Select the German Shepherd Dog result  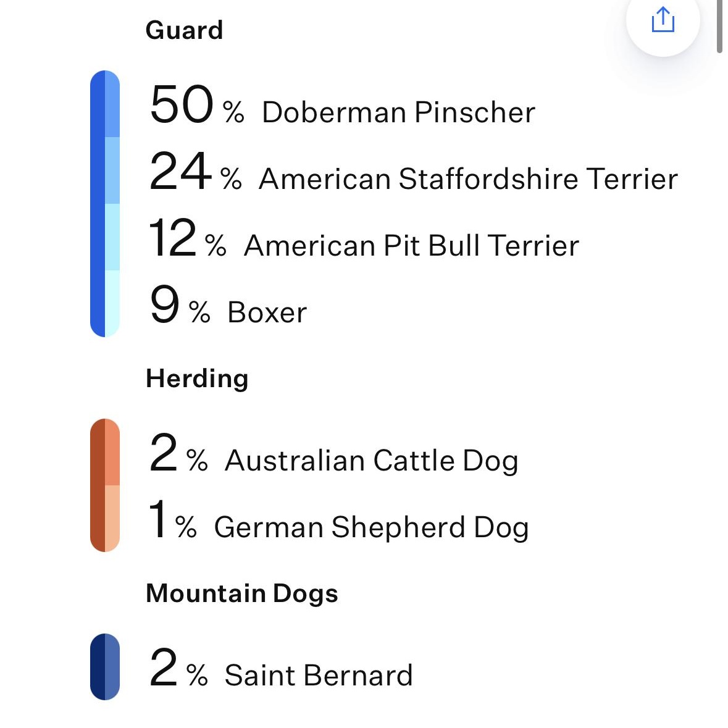(x=371, y=527)
